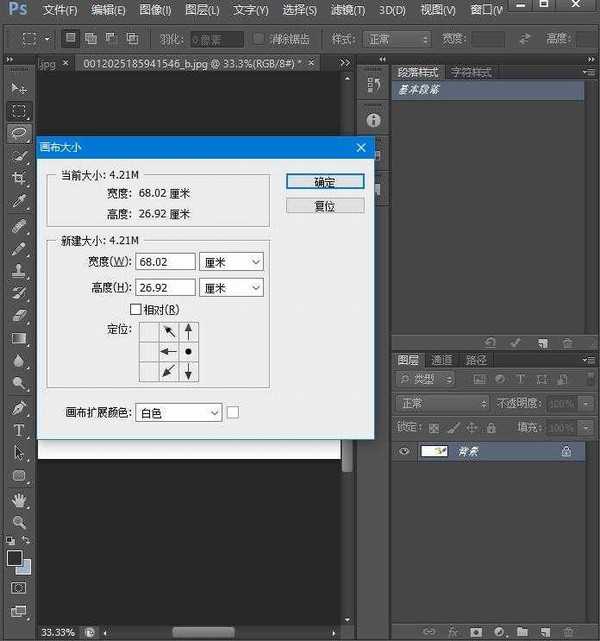Enable the 相对 (Relative) checkbox
Image resolution: width=600 pixels, height=641 pixels.
136,310
